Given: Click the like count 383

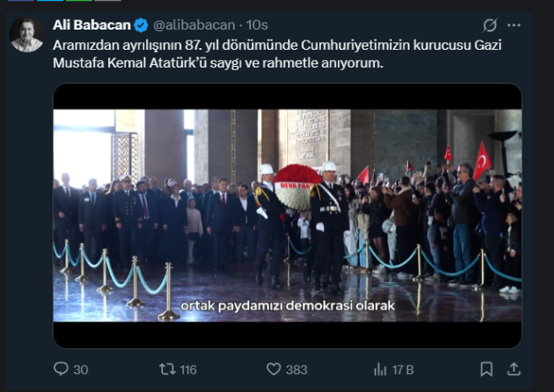Looking at the screenshot, I should click(x=296, y=370).
